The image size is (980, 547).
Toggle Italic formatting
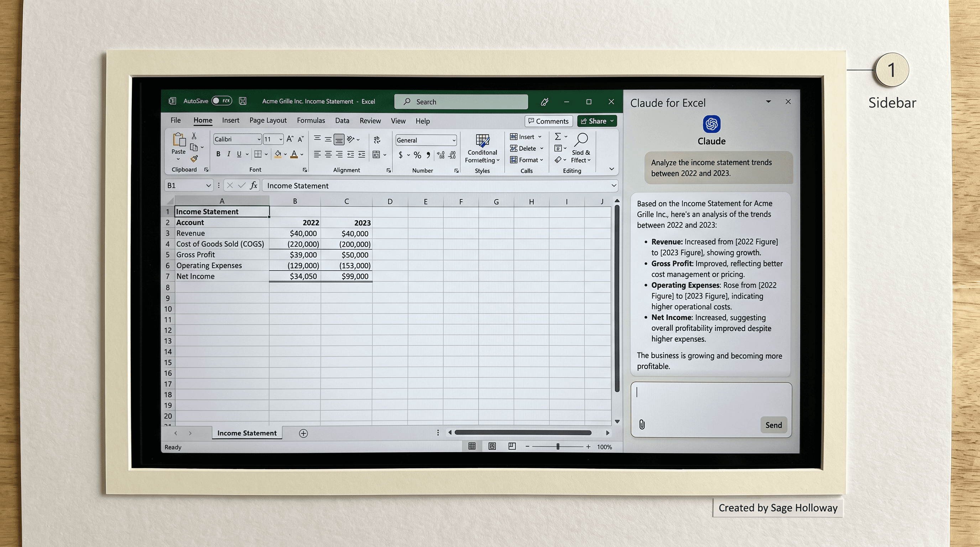pyautogui.click(x=229, y=154)
